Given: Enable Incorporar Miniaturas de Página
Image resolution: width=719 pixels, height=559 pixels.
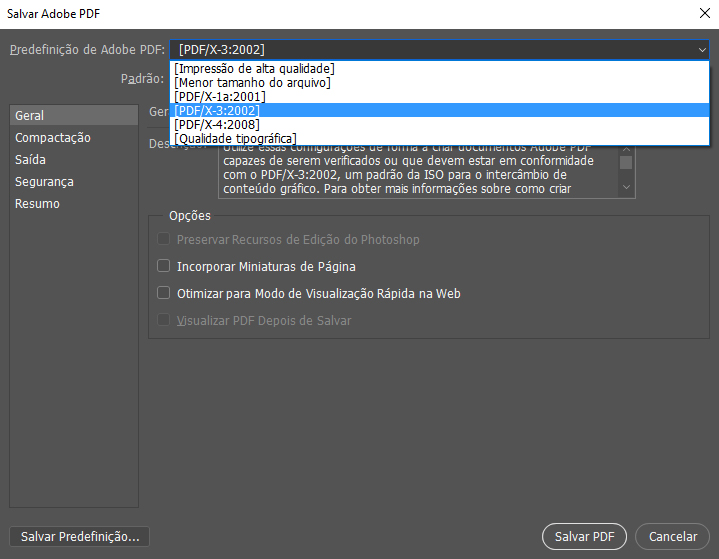Looking at the screenshot, I should [165, 267].
